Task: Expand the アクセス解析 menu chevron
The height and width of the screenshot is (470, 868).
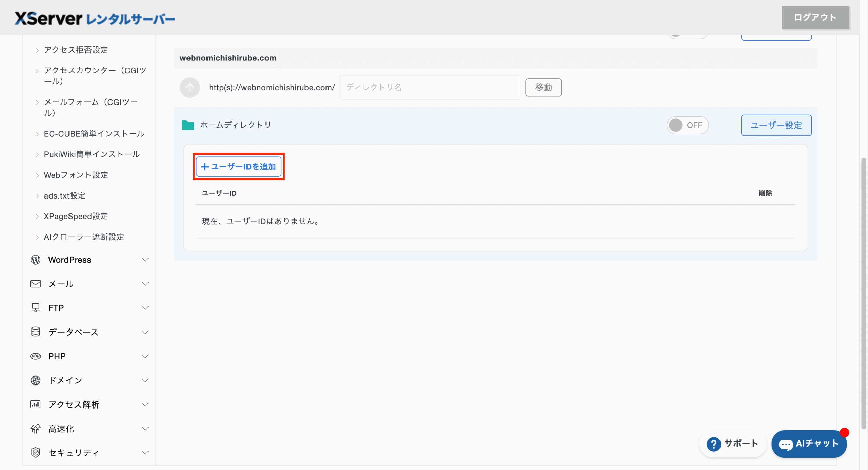Action: point(145,405)
